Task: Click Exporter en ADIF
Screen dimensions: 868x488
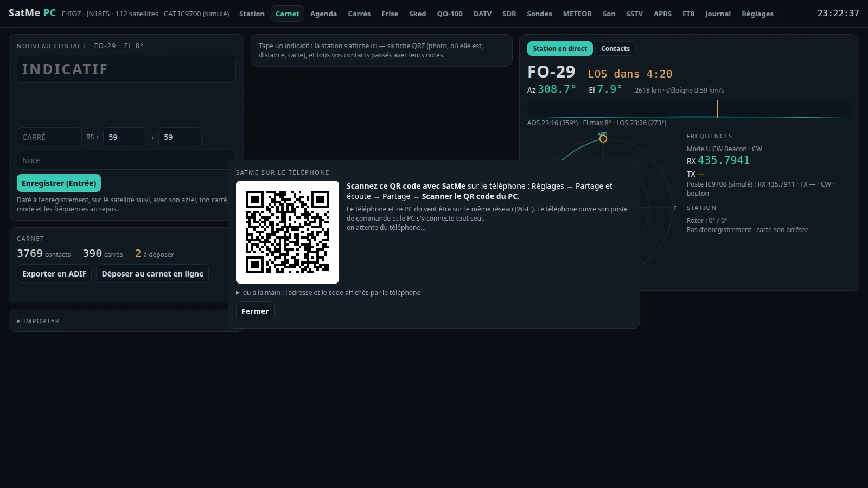Action: 54,274
